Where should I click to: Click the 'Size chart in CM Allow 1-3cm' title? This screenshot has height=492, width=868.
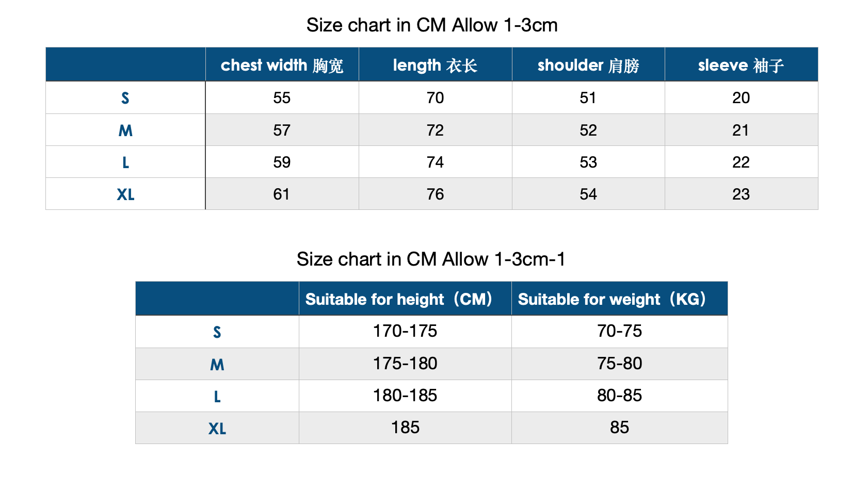pyautogui.click(x=432, y=25)
